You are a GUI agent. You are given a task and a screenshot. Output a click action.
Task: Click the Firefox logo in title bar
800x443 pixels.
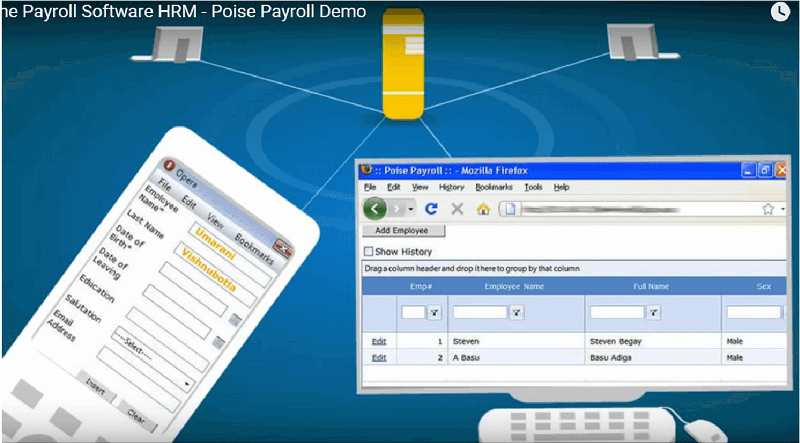click(x=366, y=170)
